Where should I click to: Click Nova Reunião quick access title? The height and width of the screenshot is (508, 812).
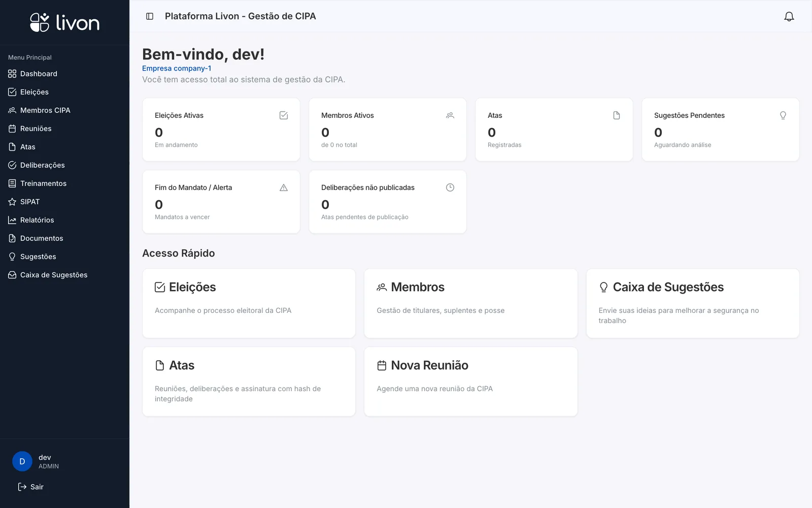coord(429,365)
